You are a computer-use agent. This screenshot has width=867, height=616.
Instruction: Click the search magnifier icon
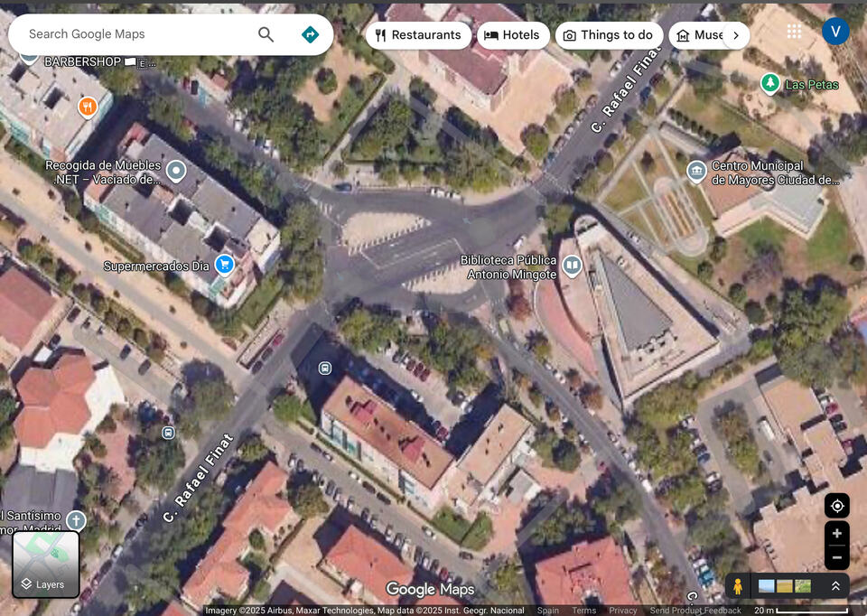click(266, 34)
